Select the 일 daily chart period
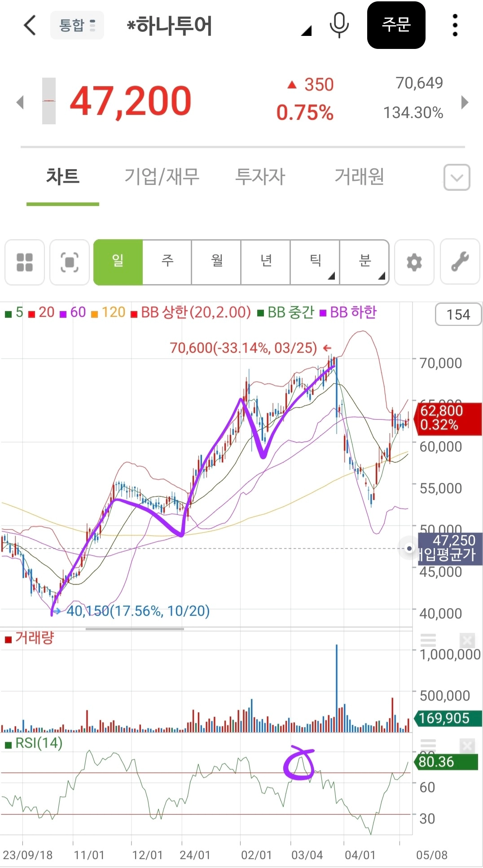Image resolution: width=483 pixels, height=868 pixels. 118,262
